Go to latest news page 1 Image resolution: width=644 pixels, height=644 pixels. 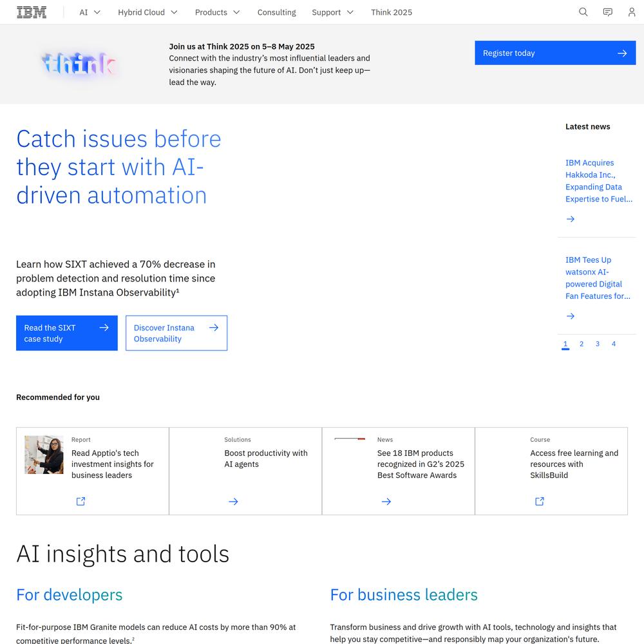pyautogui.click(x=565, y=344)
